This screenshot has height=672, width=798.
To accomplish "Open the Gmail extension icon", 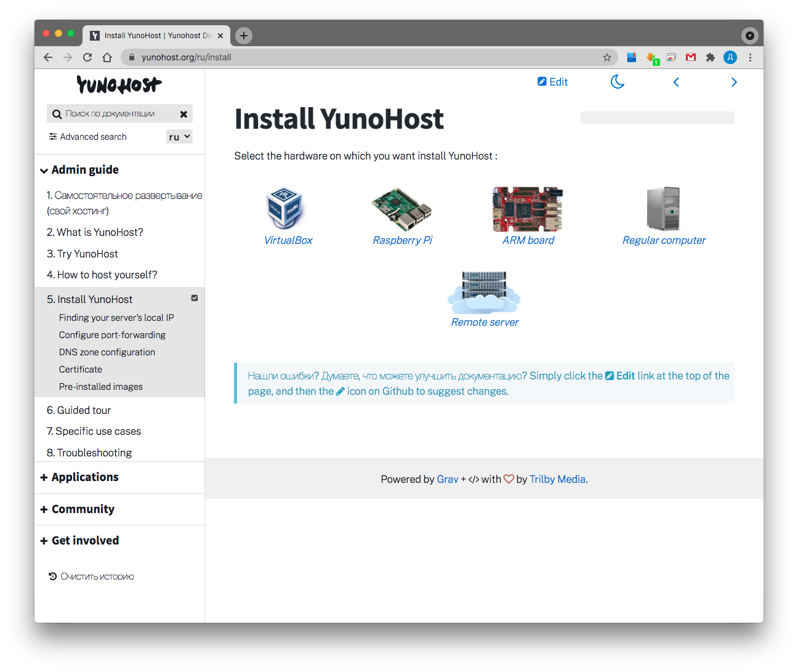I will [x=691, y=57].
